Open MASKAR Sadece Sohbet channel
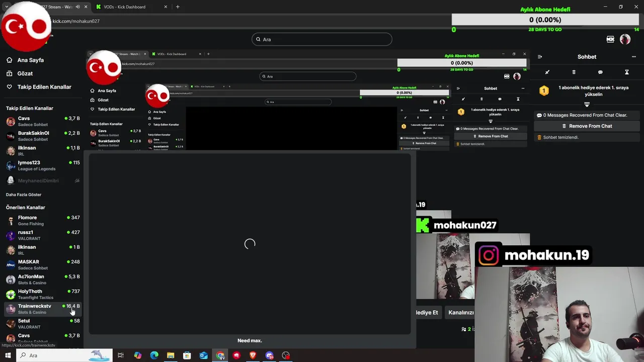The image size is (644, 362). coord(43,264)
